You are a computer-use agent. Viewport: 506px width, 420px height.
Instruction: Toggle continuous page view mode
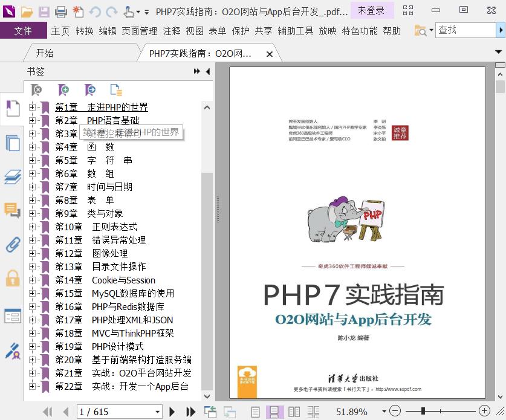coord(274,412)
